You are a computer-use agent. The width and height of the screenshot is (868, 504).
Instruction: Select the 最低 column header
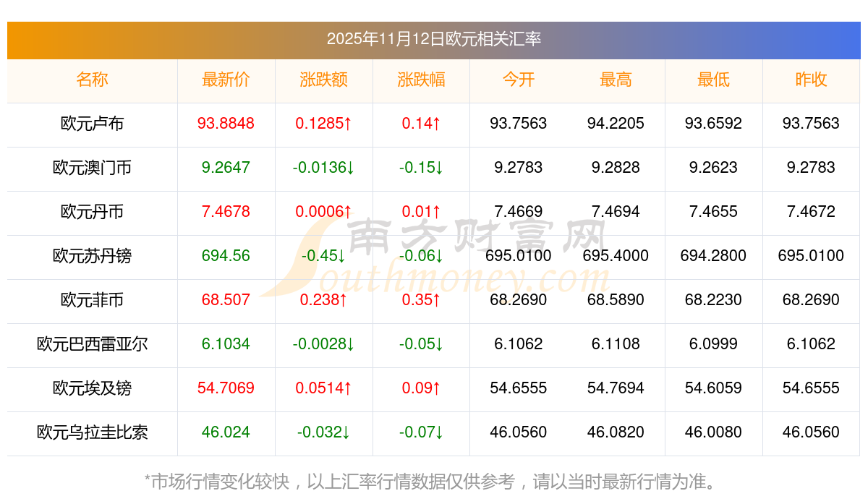(713, 80)
